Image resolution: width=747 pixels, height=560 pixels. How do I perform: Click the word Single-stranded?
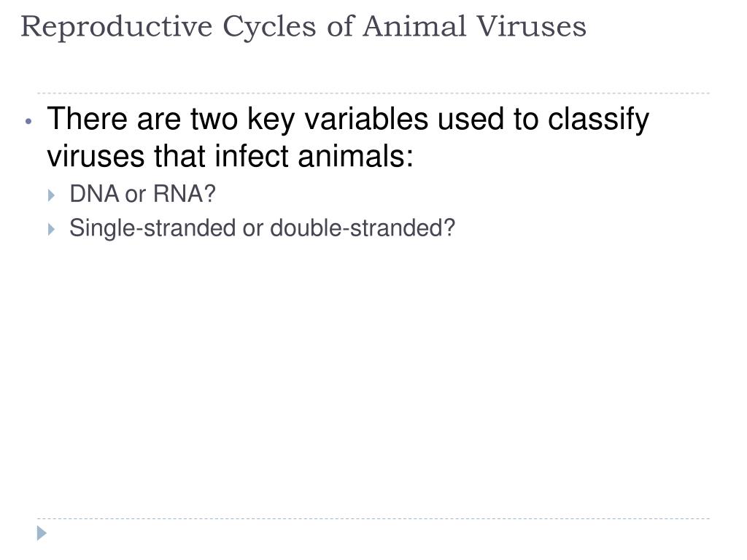pyautogui.click(x=152, y=228)
